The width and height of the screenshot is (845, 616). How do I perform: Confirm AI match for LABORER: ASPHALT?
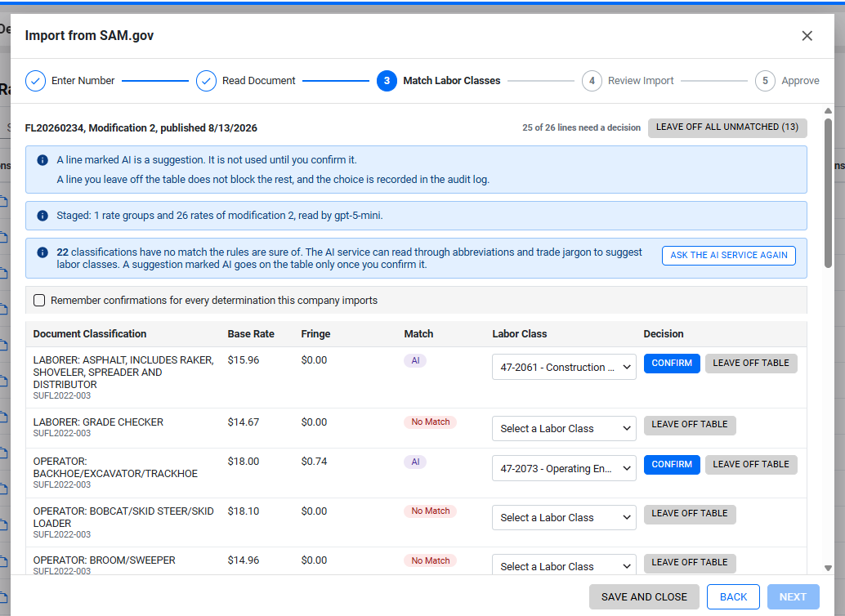tap(672, 364)
